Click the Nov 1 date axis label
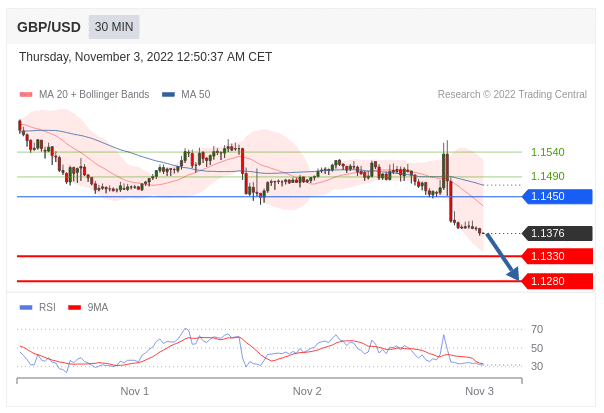Viewport: 604px width, 413px height. click(134, 391)
